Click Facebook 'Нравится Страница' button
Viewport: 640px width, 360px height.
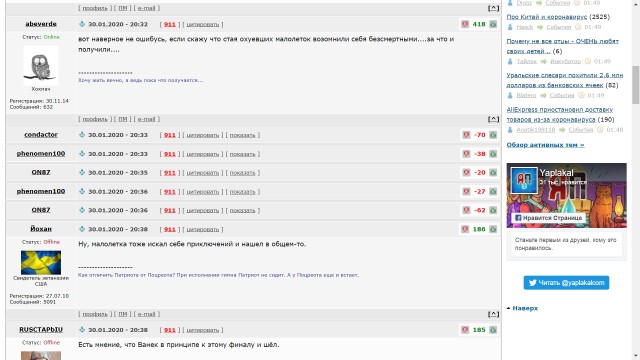[x=548, y=218]
